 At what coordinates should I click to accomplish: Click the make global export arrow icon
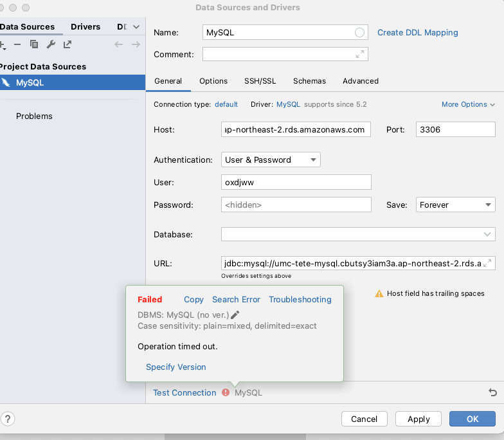pos(67,44)
